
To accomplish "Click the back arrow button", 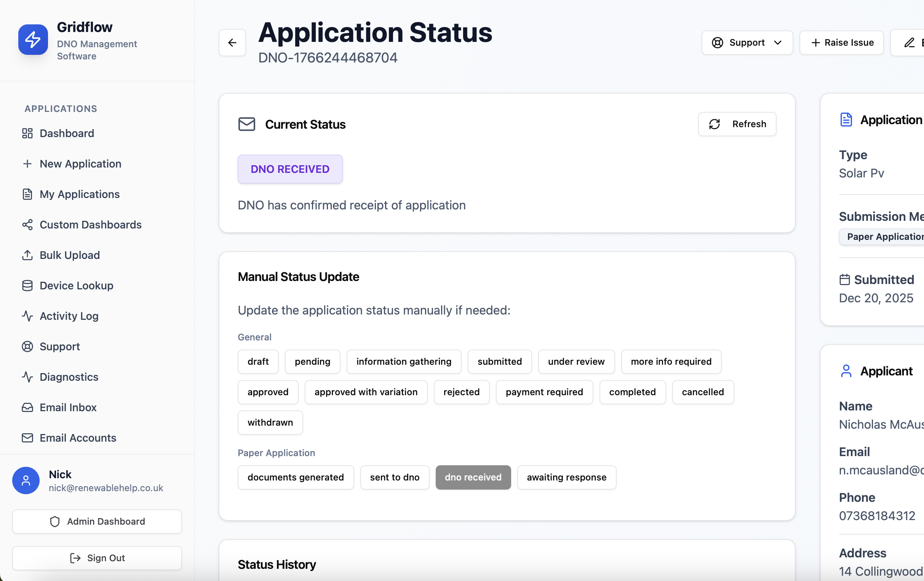I will (232, 43).
